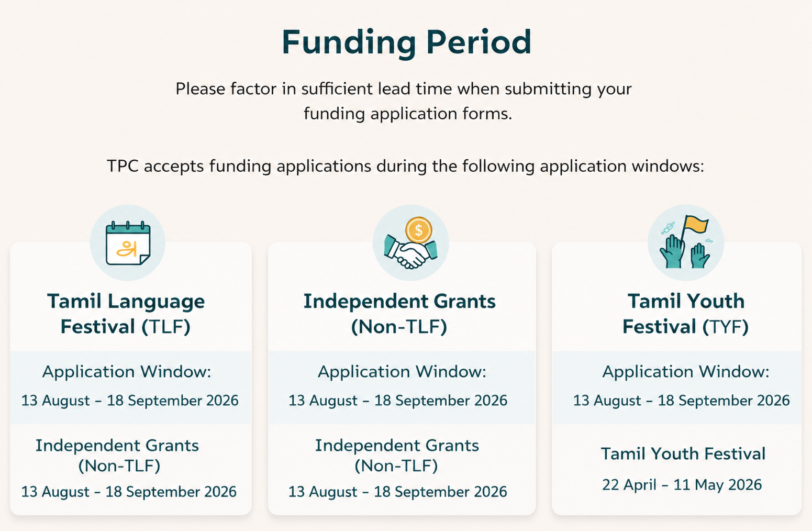Viewport: 812px width, 531px height.
Task: Click the gold dollar coin
Action: pyautogui.click(x=418, y=230)
